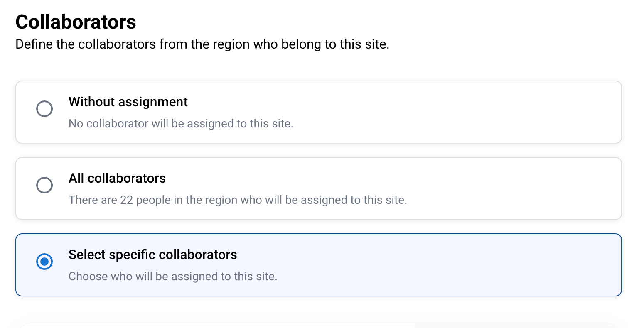This screenshot has width=644, height=328.
Task: Click the selected 'Select specific collaborators' radio button
Action: click(x=44, y=262)
